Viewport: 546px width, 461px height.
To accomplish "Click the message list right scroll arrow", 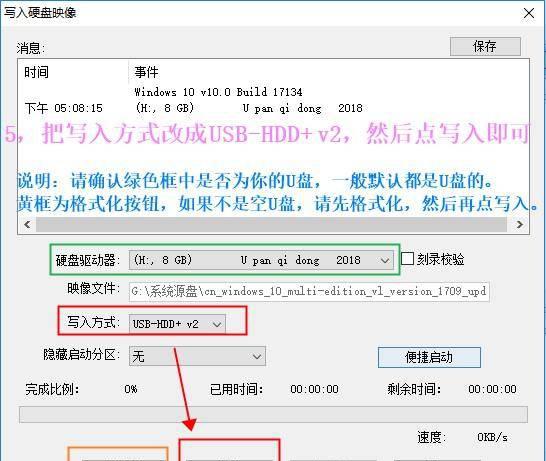I will point(520,225).
